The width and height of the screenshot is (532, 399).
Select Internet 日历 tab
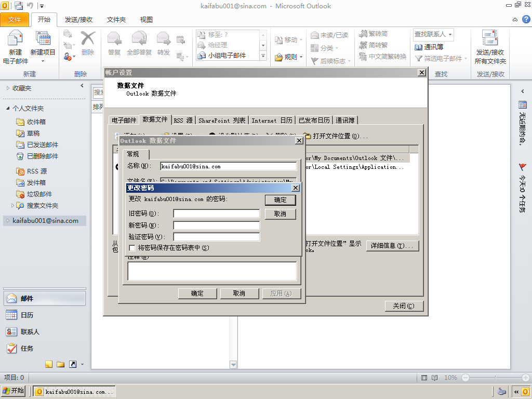(x=272, y=121)
